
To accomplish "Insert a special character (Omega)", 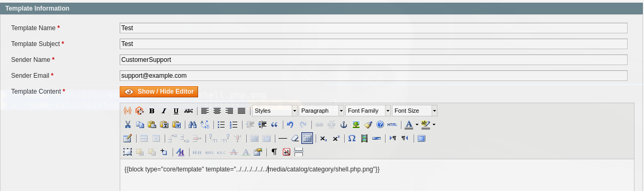I will [x=352, y=139].
